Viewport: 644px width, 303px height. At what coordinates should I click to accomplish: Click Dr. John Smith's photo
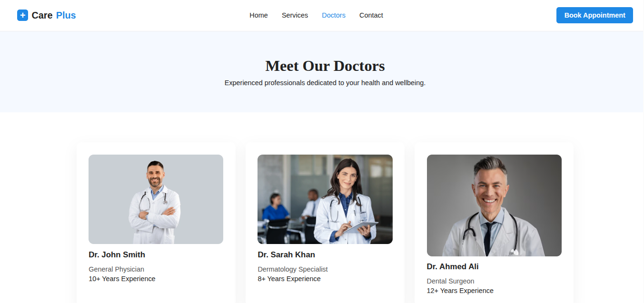(x=156, y=199)
